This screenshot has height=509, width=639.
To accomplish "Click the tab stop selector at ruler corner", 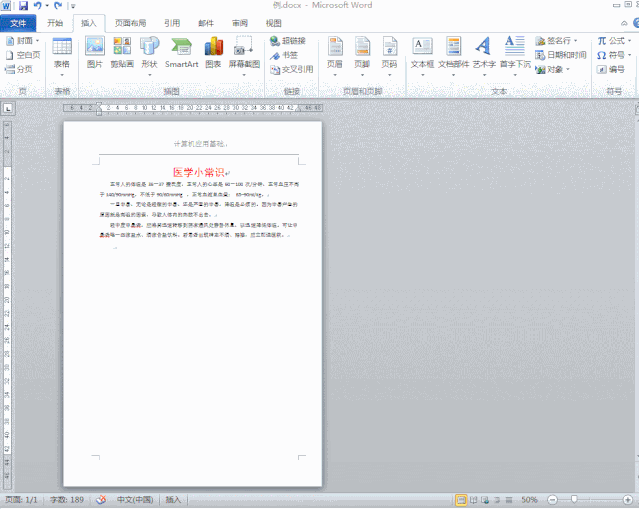I will point(8,108).
